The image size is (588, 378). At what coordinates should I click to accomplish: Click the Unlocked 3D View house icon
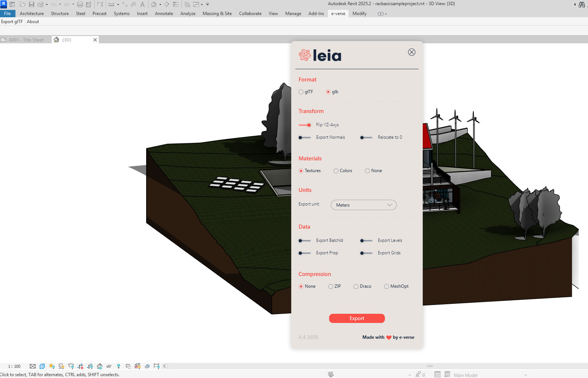pyautogui.click(x=100, y=366)
